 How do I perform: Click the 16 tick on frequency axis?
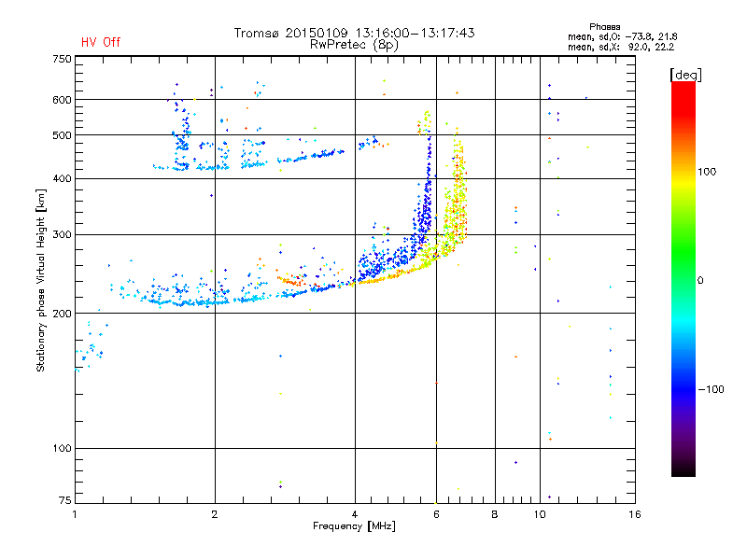point(634,514)
